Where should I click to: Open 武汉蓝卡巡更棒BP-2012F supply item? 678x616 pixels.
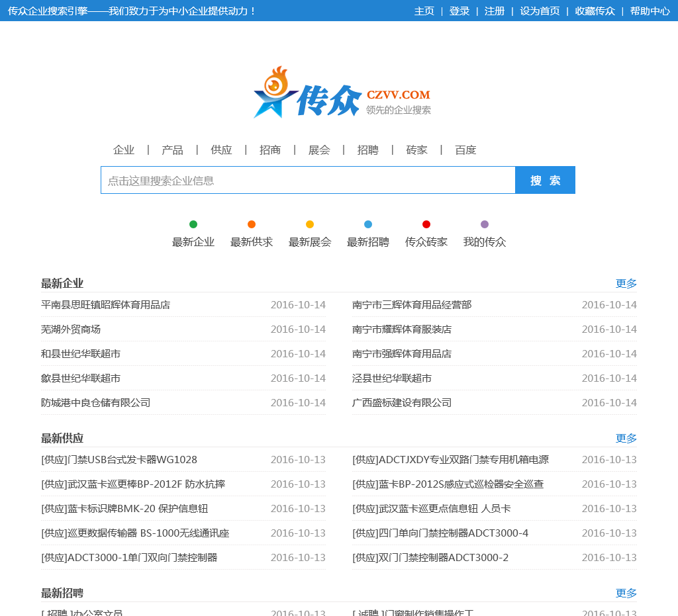[133, 484]
